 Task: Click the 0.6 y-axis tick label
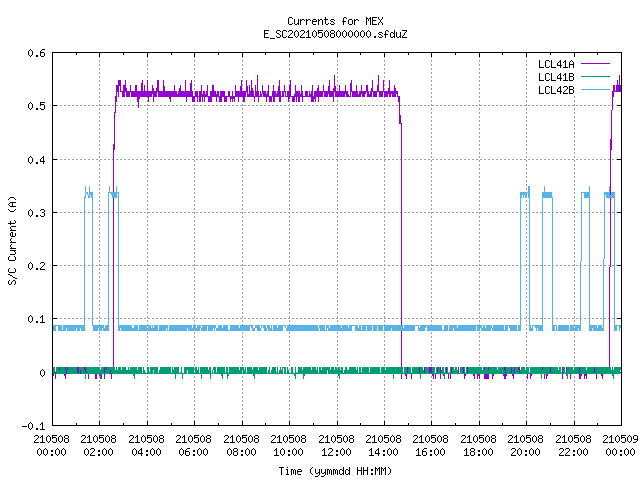(36, 53)
